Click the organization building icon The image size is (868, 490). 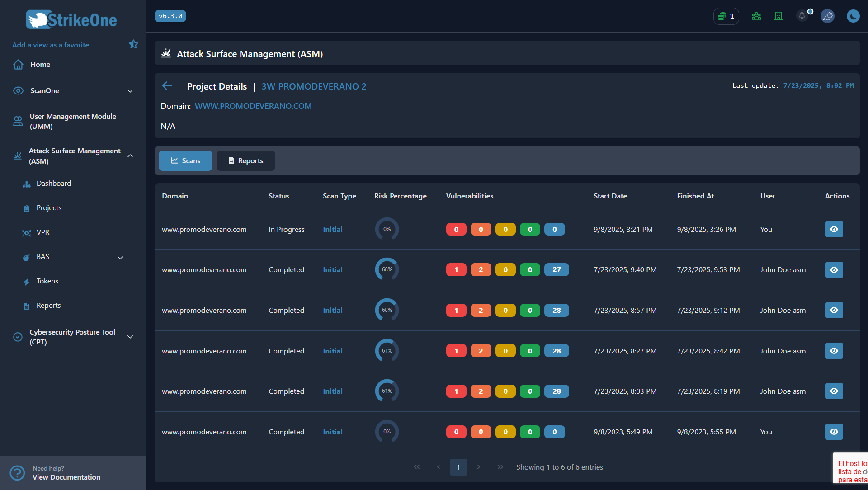tap(778, 16)
